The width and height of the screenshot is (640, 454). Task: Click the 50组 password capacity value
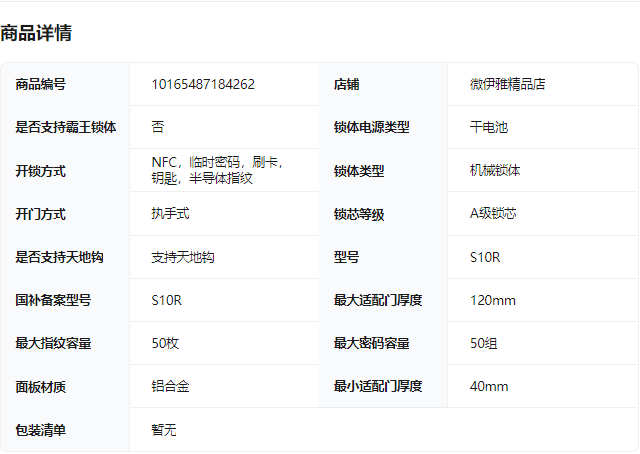pos(484,343)
